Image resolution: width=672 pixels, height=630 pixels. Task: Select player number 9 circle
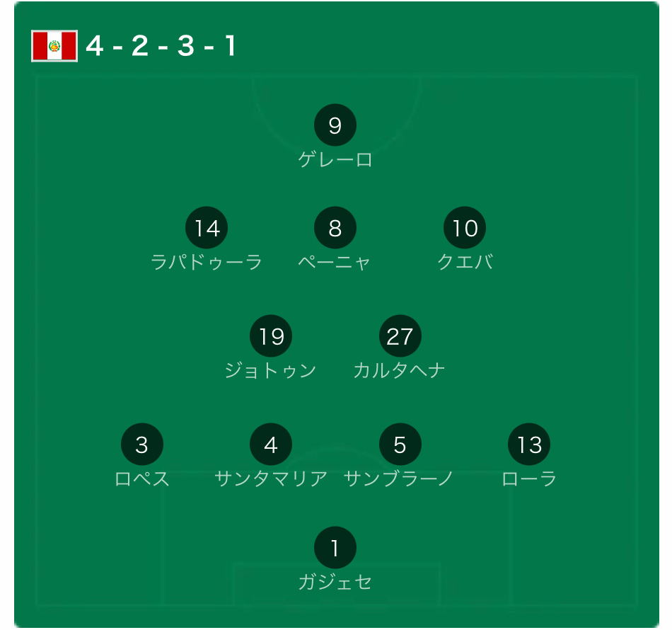point(335,125)
